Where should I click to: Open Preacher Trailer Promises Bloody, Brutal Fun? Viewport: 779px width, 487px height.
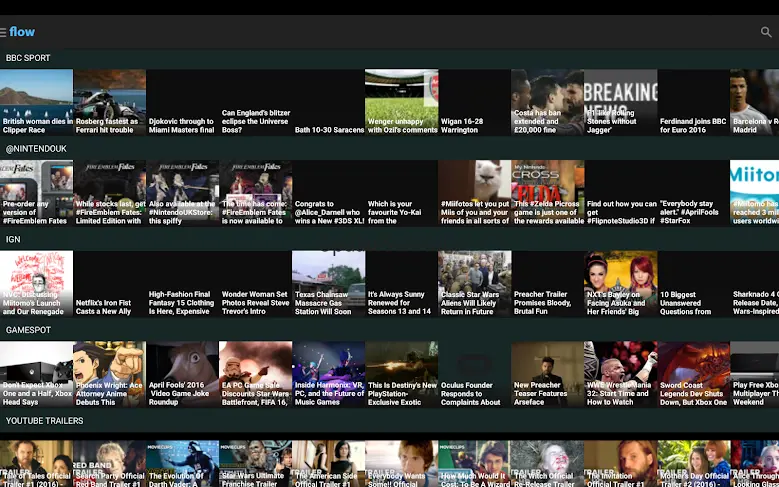pyautogui.click(x=547, y=284)
